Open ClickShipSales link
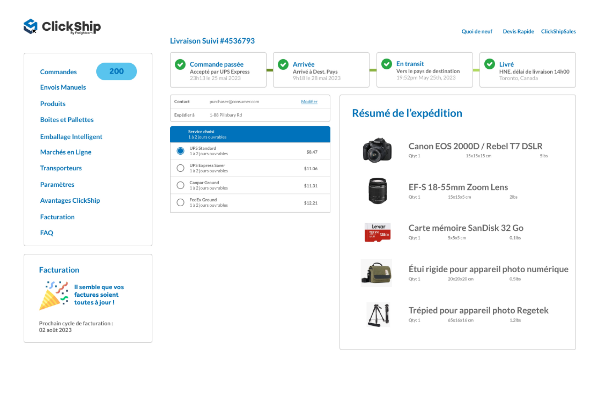600x405 pixels. (558, 31)
